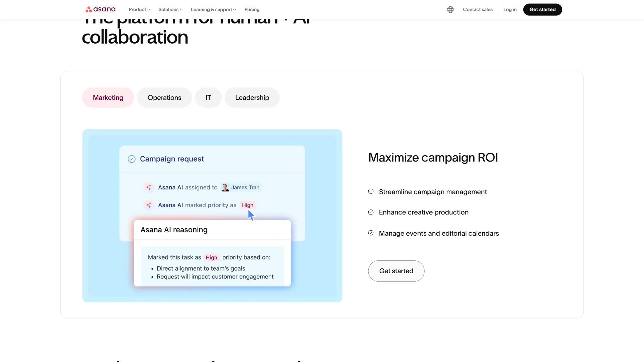Screen dimensions: 644x362
Task: Click Manage events and editorial calendars text
Action: coord(439,233)
